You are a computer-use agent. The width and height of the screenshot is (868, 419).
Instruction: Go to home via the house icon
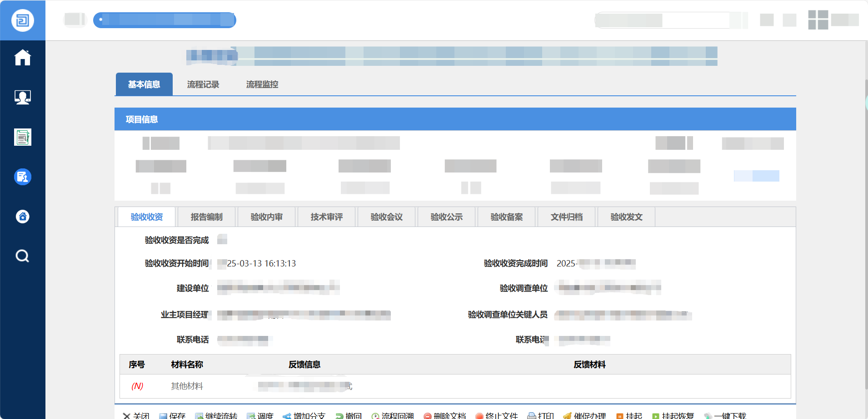pos(22,58)
